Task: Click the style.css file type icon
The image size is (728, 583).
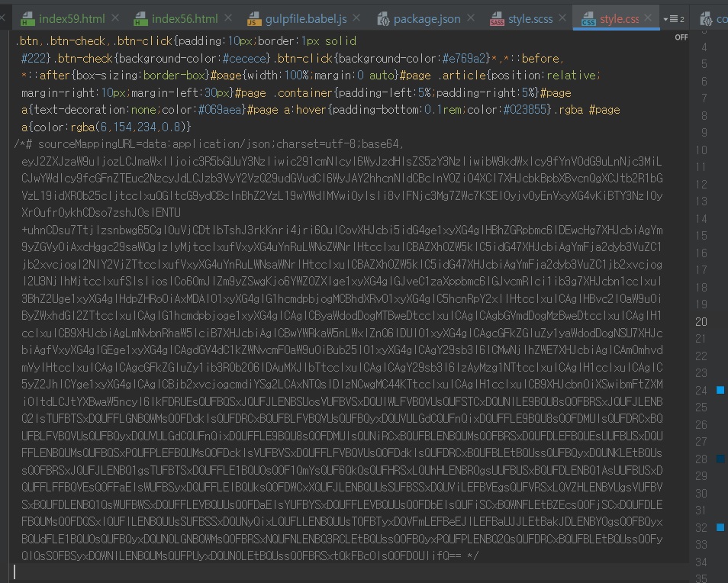Action: click(x=588, y=19)
